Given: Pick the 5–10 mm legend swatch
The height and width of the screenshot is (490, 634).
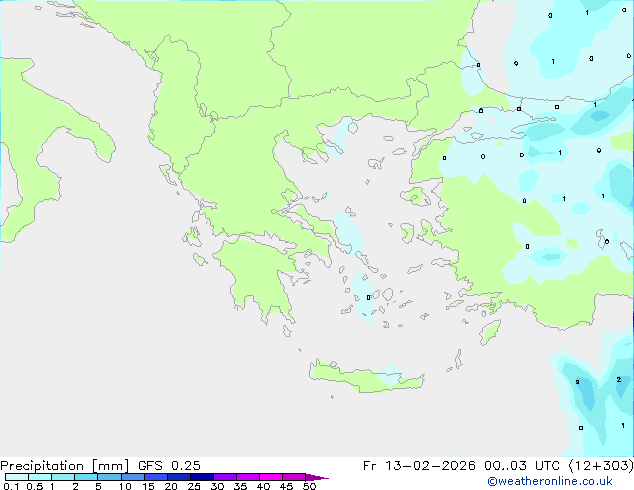Looking at the screenshot, I should [109, 477].
